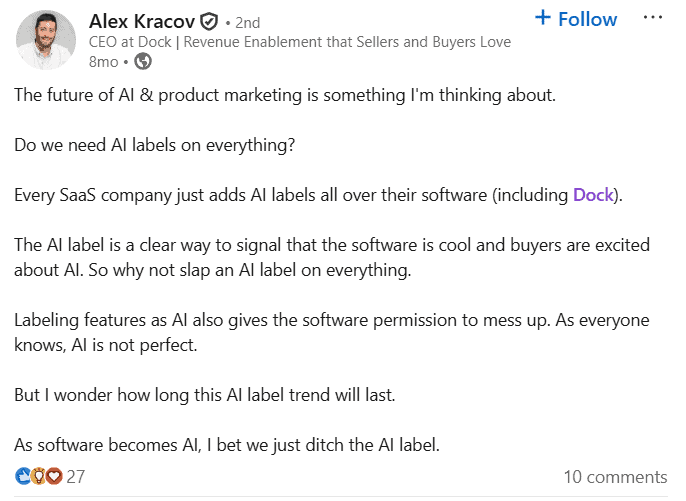Open the three-dot more options menu

(x=652, y=18)
